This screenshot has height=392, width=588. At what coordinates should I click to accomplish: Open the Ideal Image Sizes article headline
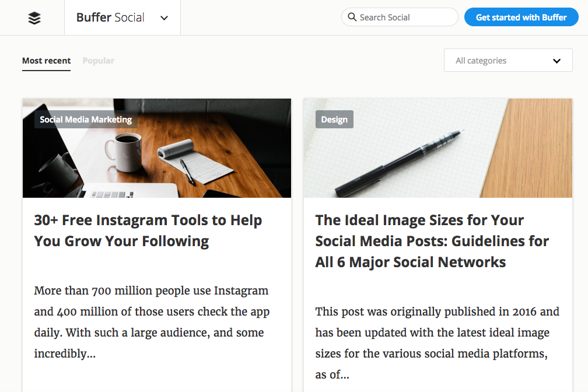pos(432,241)
